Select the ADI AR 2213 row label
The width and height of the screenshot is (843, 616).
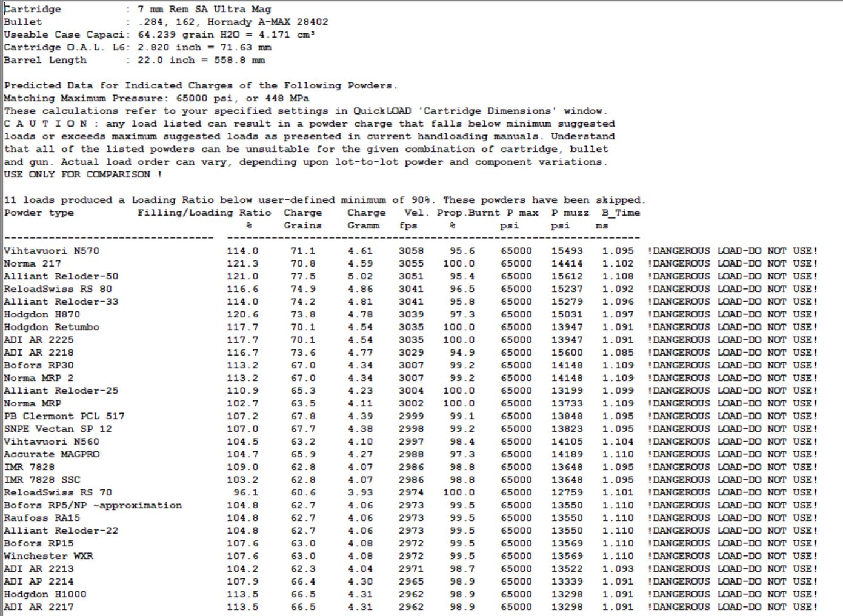[39, 569]
